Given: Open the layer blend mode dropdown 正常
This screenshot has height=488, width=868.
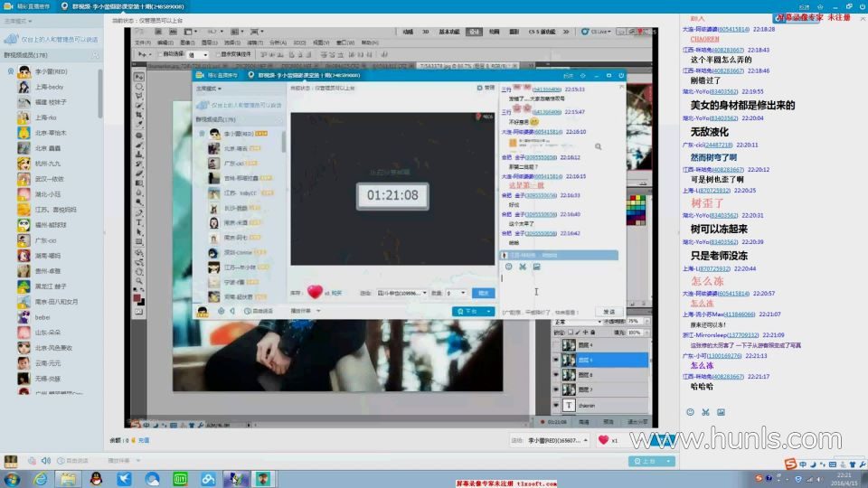Looking at the screenshot, I should 578,322.
